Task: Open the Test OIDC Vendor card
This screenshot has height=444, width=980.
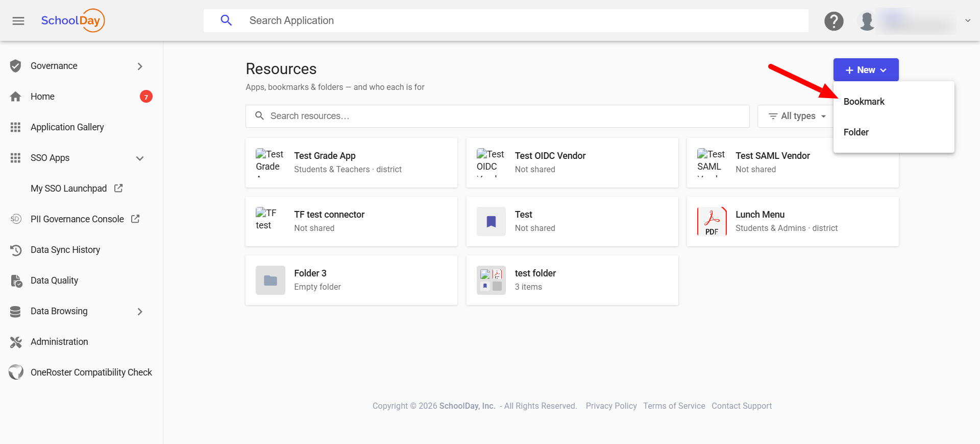Action: [x=572, y=162]
